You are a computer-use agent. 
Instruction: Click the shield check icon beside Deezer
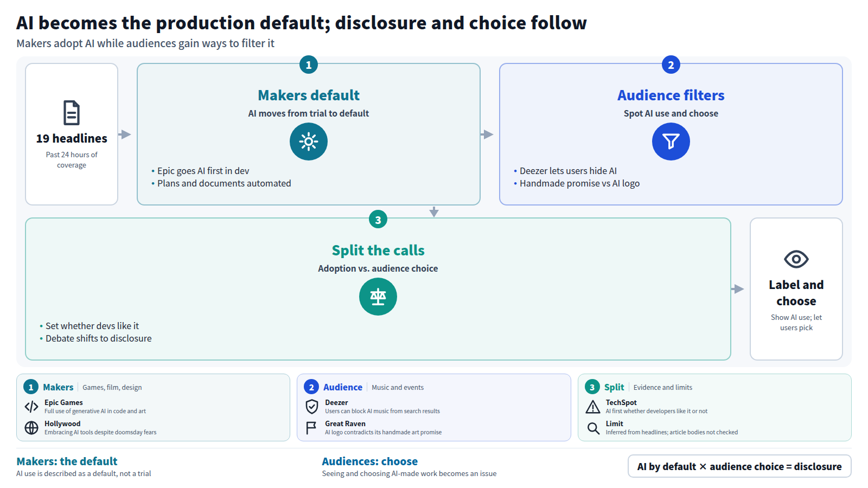(312, 407)
